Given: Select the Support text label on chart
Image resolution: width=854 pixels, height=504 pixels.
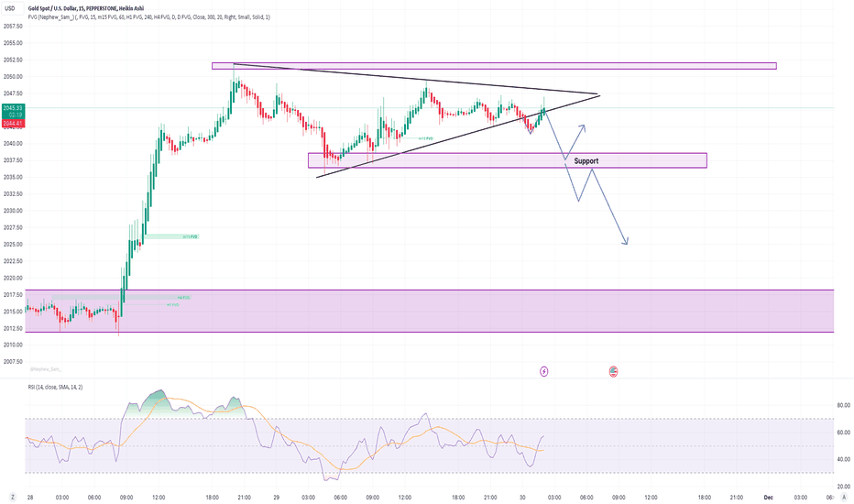Looking at the screenshot, I should tap(586, 160).
